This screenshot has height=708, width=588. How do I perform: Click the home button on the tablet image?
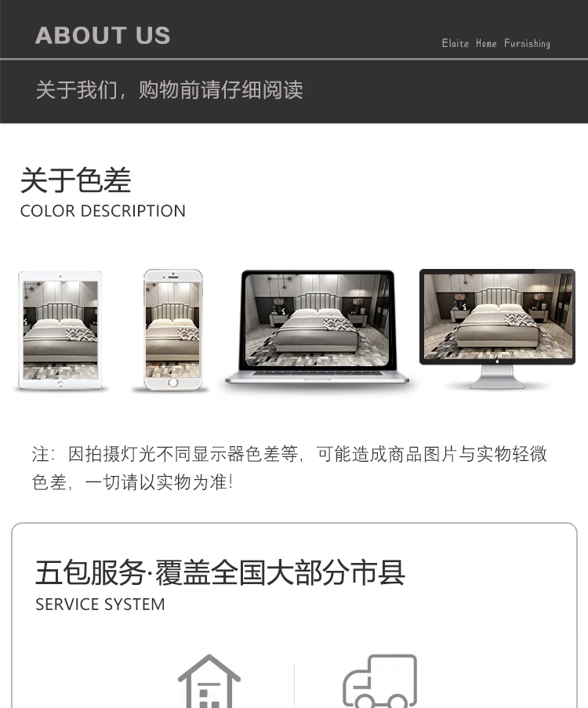point(60,384)
